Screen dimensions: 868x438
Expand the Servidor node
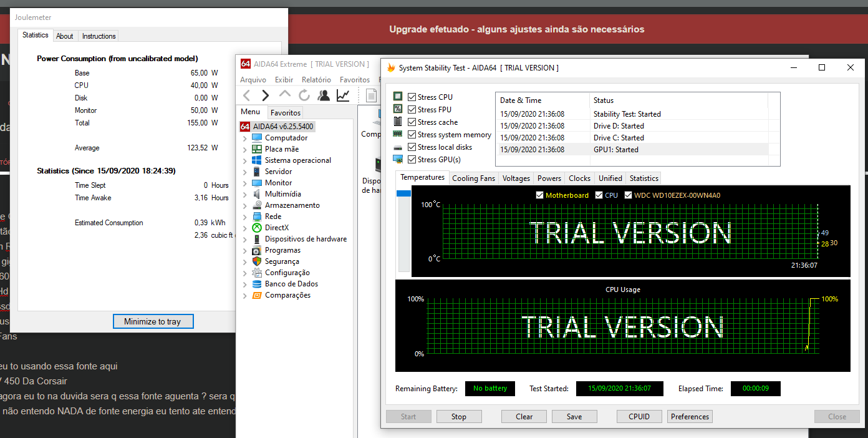pyautogui.click(x=245, y=172)
